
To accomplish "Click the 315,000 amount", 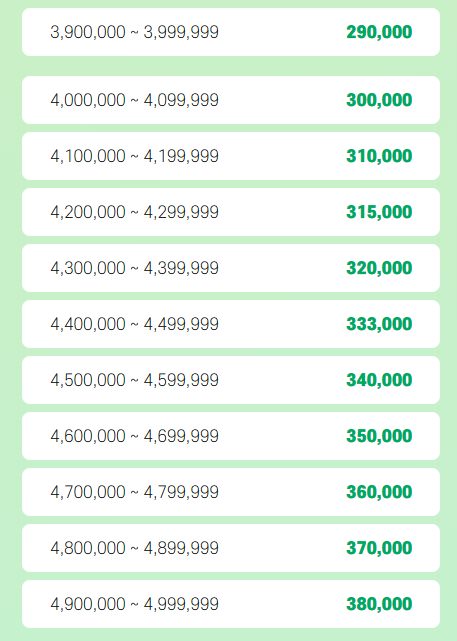I will click(379, 212).
